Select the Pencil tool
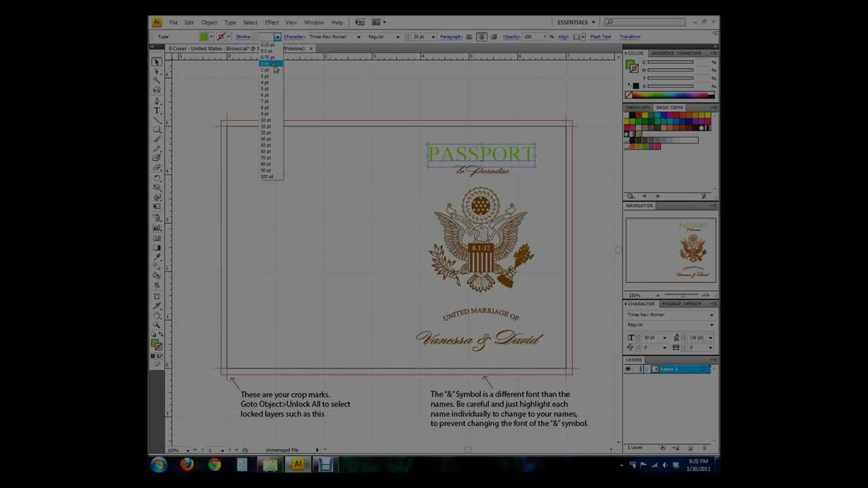868x488 pixels. click(157, 148)
